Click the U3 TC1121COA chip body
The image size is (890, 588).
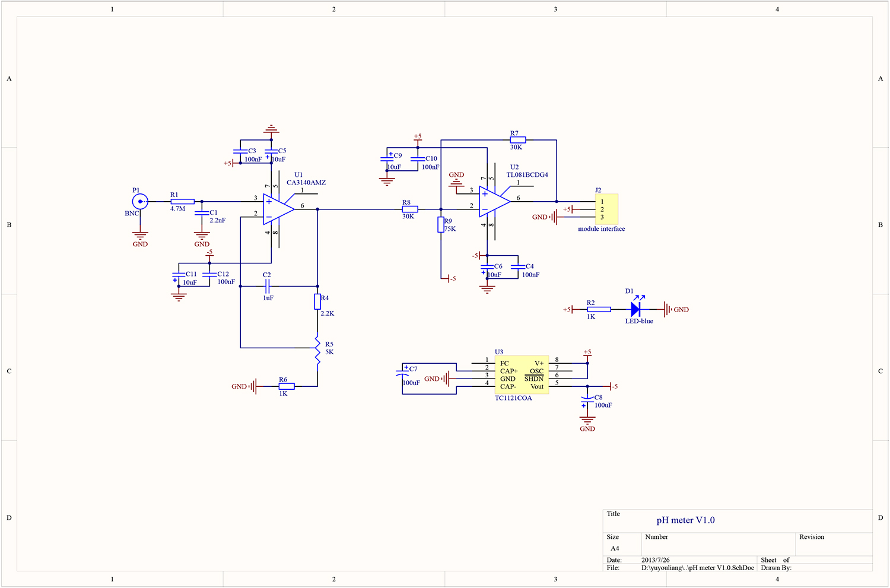tap(522, 375)
